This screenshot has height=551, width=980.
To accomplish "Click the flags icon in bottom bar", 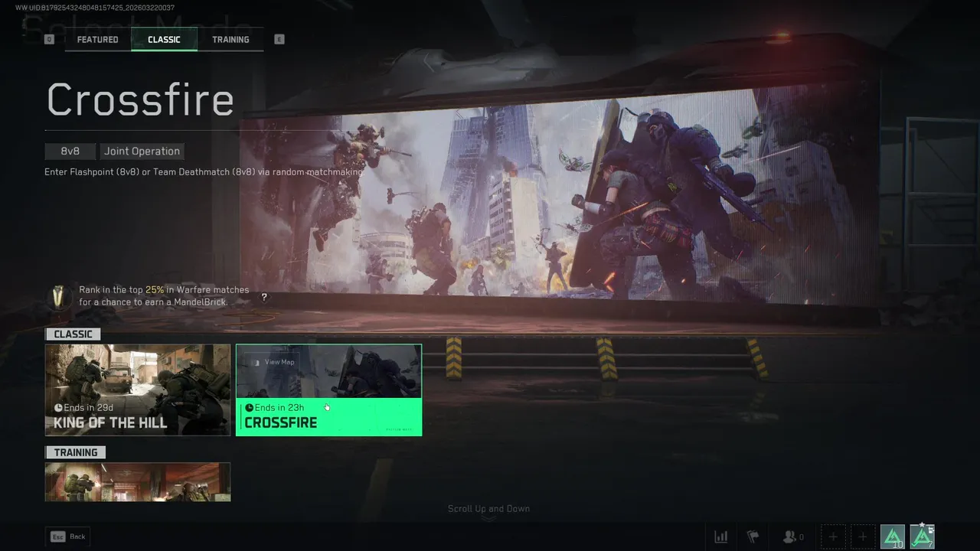I will pyautogui.click(x=753, y=537).
